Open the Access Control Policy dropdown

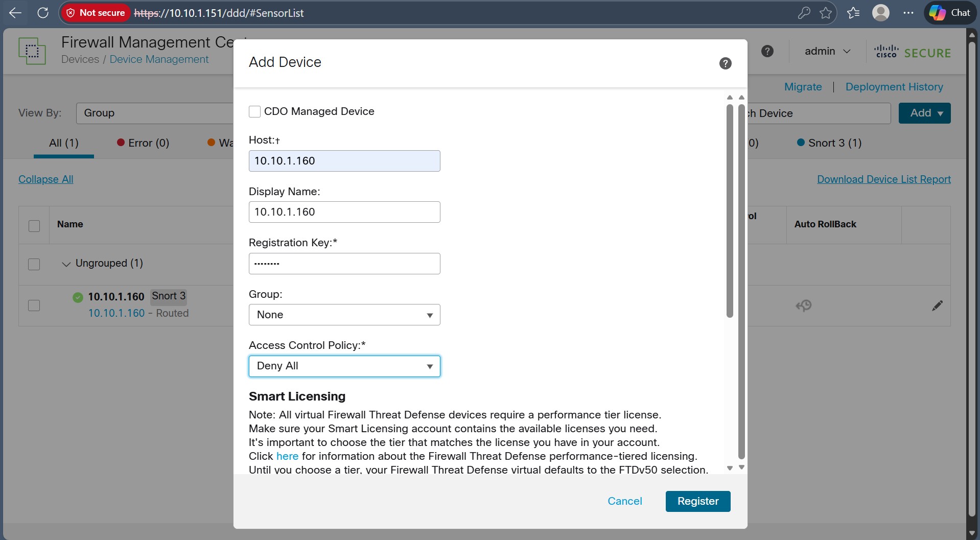(344, 366)
